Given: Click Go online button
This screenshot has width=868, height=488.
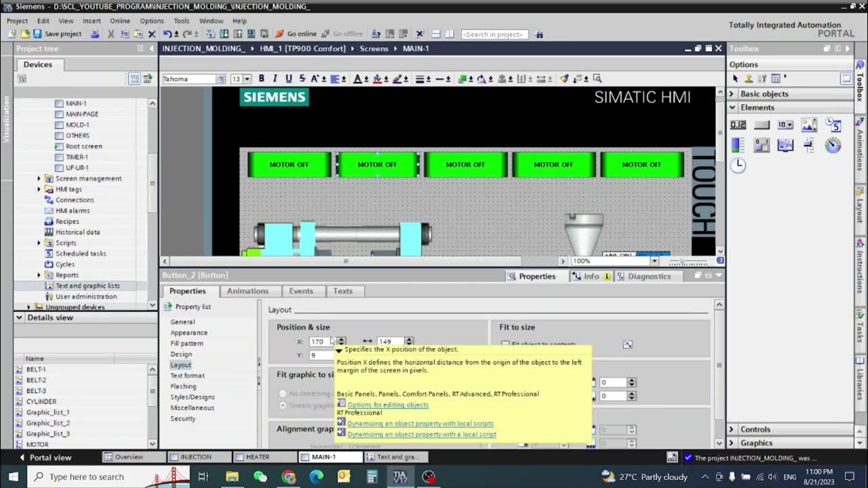Looking at the screenshot, I should 296,34.
